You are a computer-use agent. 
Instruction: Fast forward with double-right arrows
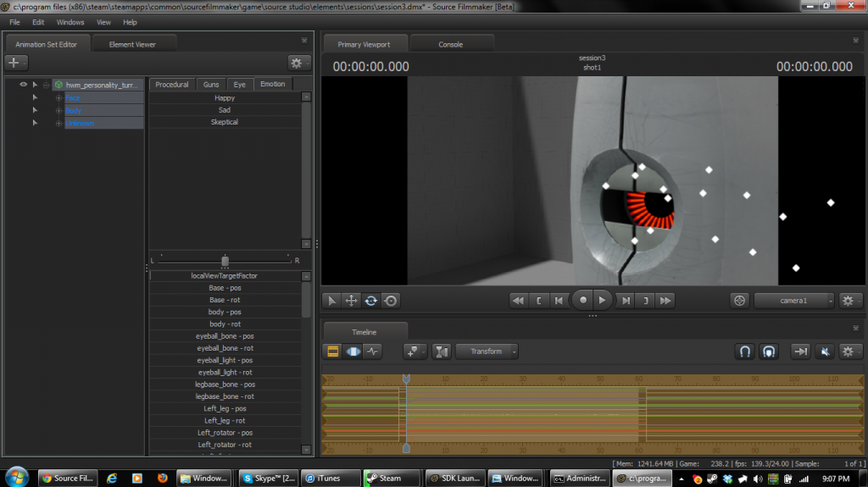point(665,301)
